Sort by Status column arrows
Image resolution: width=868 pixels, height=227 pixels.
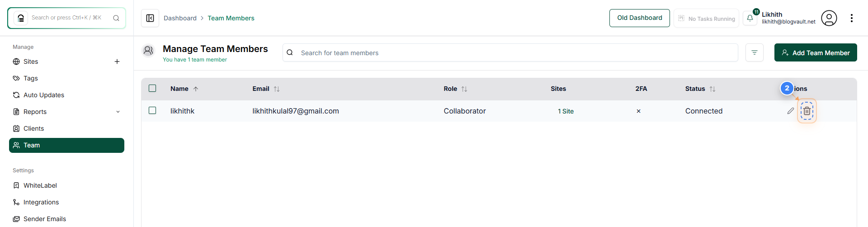(712, 89)
